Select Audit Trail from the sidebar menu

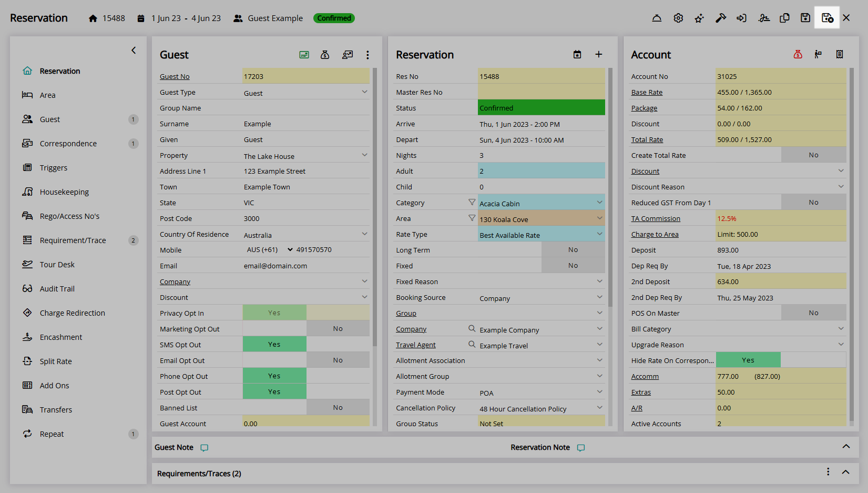tap(57, 289)
